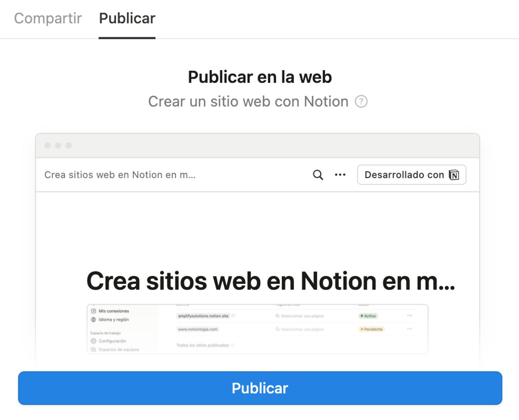Click the 'Publicar en la web' heading

[x=260, y=77]
